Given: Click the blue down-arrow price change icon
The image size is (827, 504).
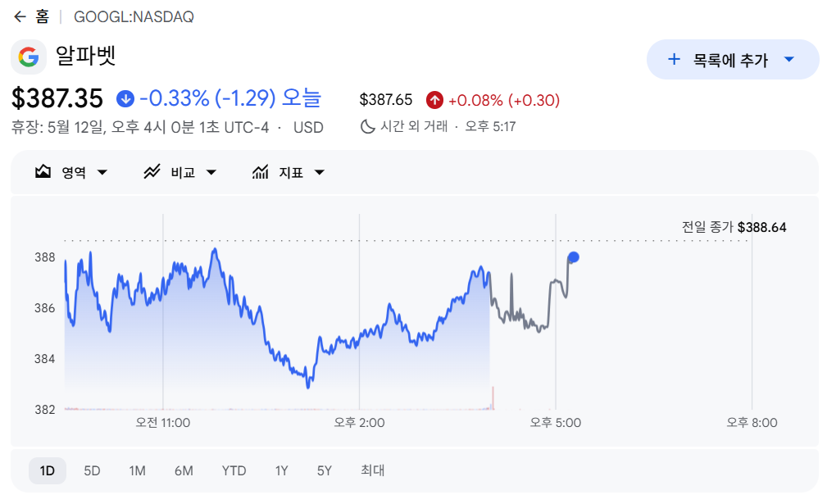Looking at the screenshot, I should click(125, 98).
